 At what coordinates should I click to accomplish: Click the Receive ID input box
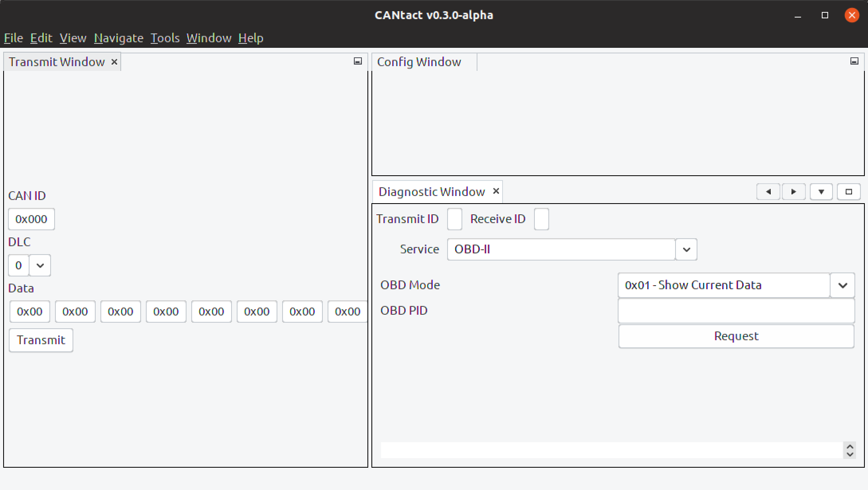[x=542, y=219]
